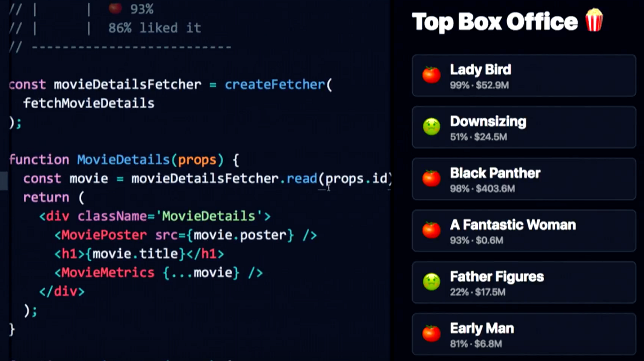644x361 pixels.
Task: Select the Father Figures movie card
Action: (524, 283)
